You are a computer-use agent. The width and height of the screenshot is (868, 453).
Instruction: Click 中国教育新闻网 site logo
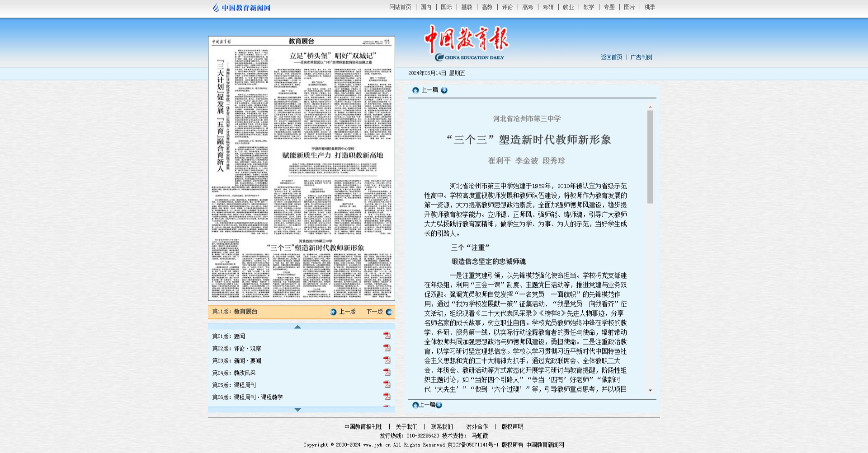pos(241,8)
